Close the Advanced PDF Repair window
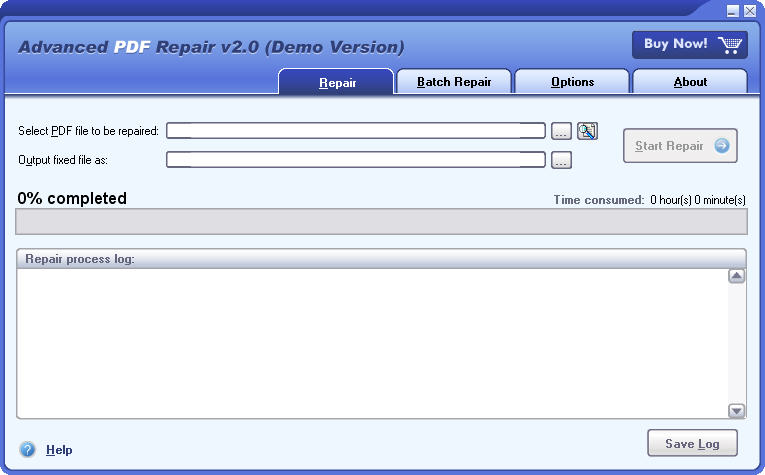 tap(750, 11)
